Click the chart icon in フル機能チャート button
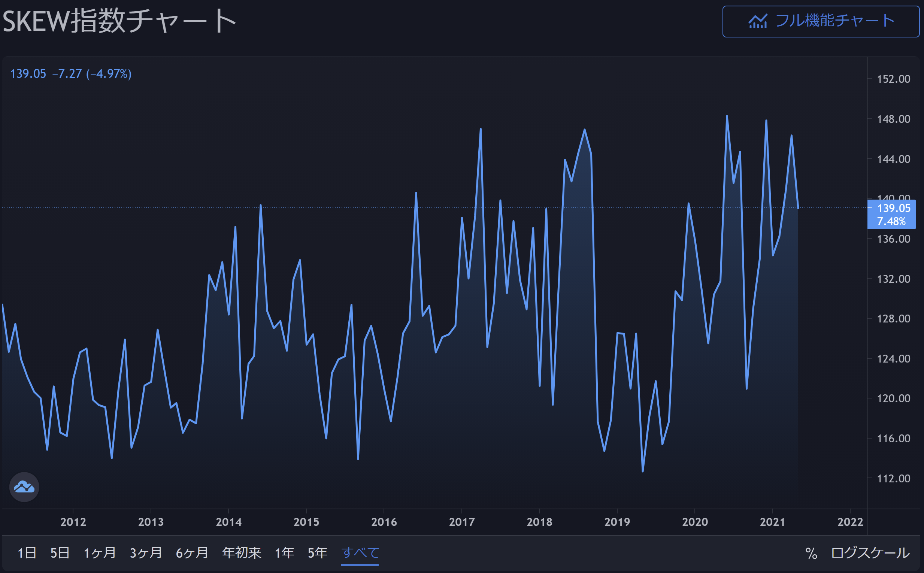Screen dimensions: 924x573 tap(758, 21)
